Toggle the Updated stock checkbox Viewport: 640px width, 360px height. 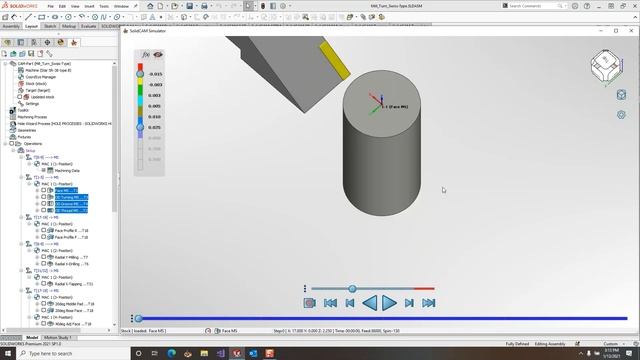[x=19, y=97]
